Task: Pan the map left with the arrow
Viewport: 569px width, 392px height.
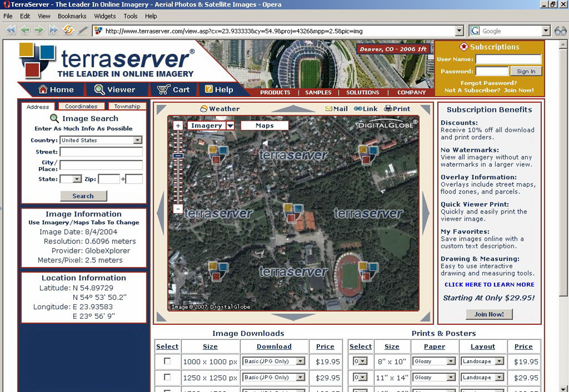Action: coord(161,213)
